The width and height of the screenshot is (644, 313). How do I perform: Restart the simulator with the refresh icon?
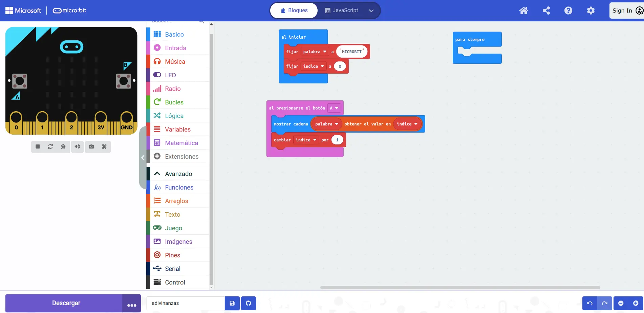50,146
